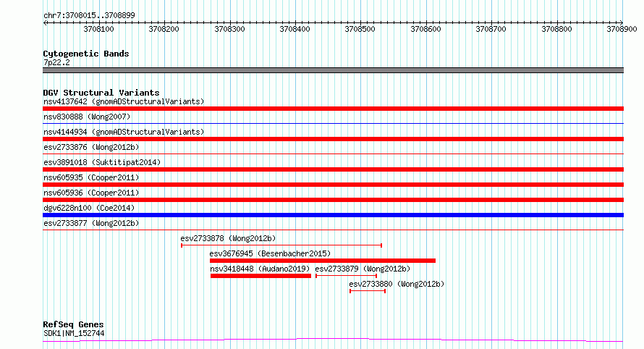The height and width of the screenshot is (349, 644).
Task: Click ruler position 3708400
Action: [295, 29]
